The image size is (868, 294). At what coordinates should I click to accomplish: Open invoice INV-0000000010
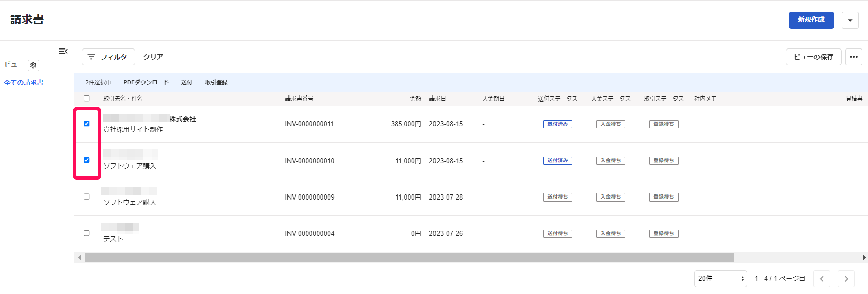[310, 161]
